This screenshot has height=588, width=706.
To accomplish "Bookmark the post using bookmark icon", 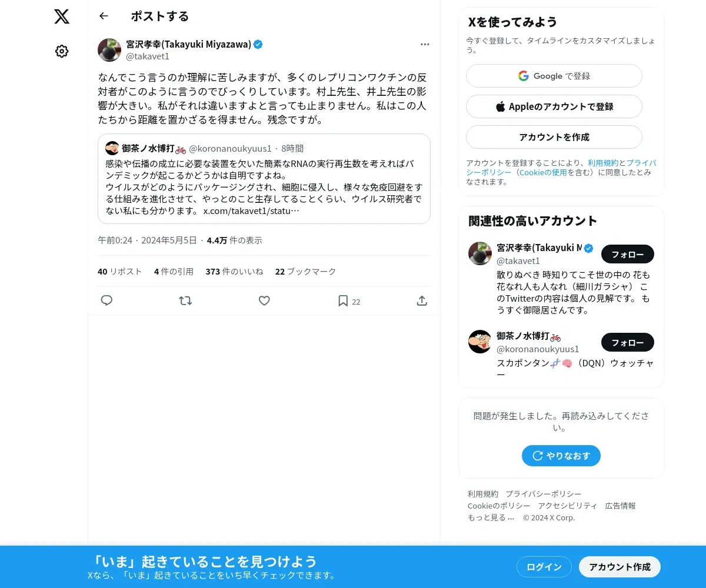I will (x=343, y=300).
